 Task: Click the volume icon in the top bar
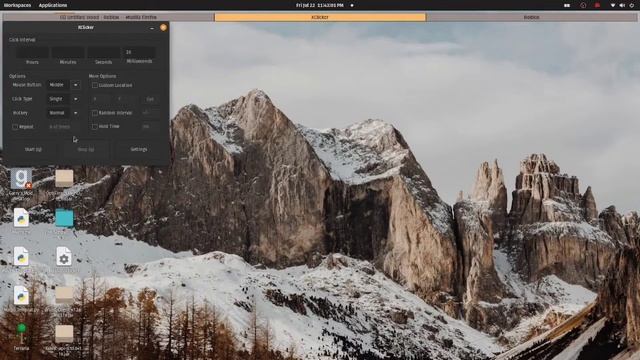622,5
